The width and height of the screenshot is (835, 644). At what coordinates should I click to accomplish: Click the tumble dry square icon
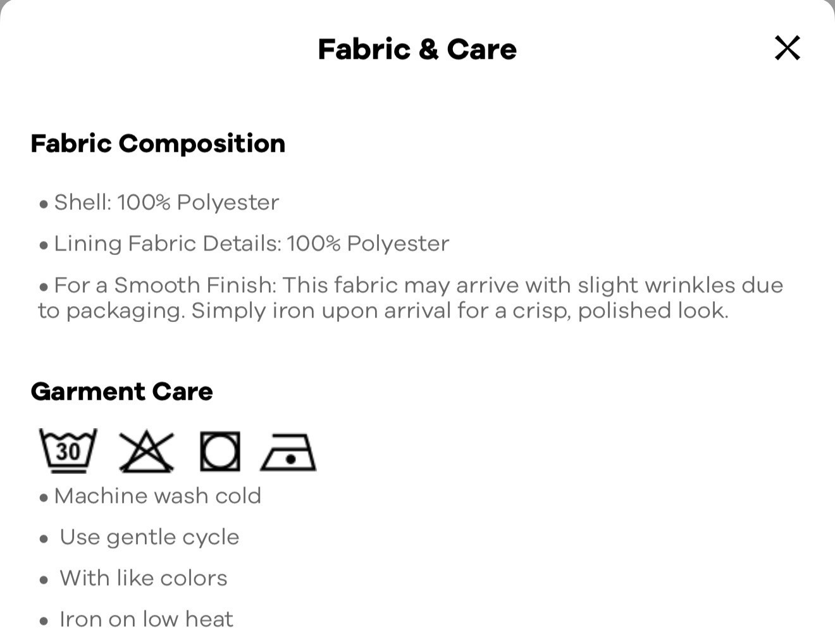[220, 451]
